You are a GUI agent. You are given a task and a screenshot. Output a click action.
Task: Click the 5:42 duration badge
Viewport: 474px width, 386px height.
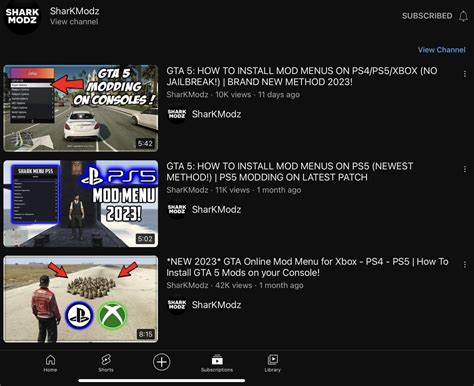[x=145, y=144]
